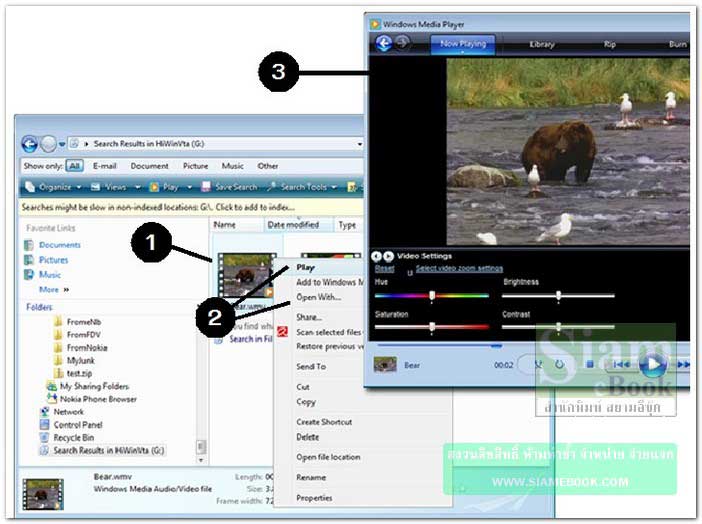Image resolution: width=702 pixels, height=524 pixels.
Task: Filter search results by Document
Action: coord(150,166)
